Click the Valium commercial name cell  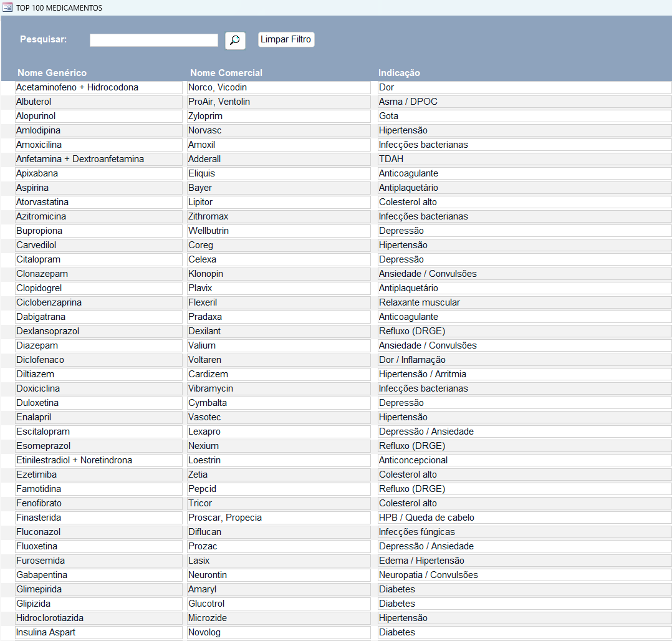point(279,345)
